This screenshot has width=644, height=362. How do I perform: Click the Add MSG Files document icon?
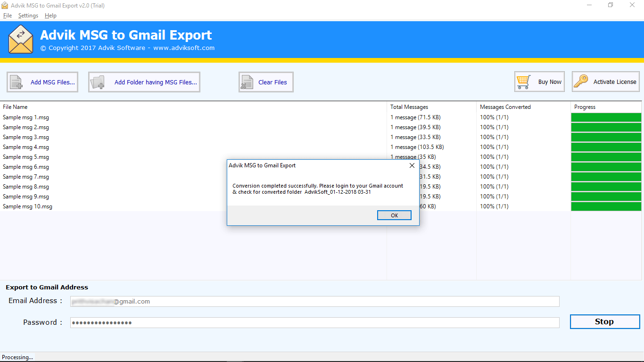(17, 82)
